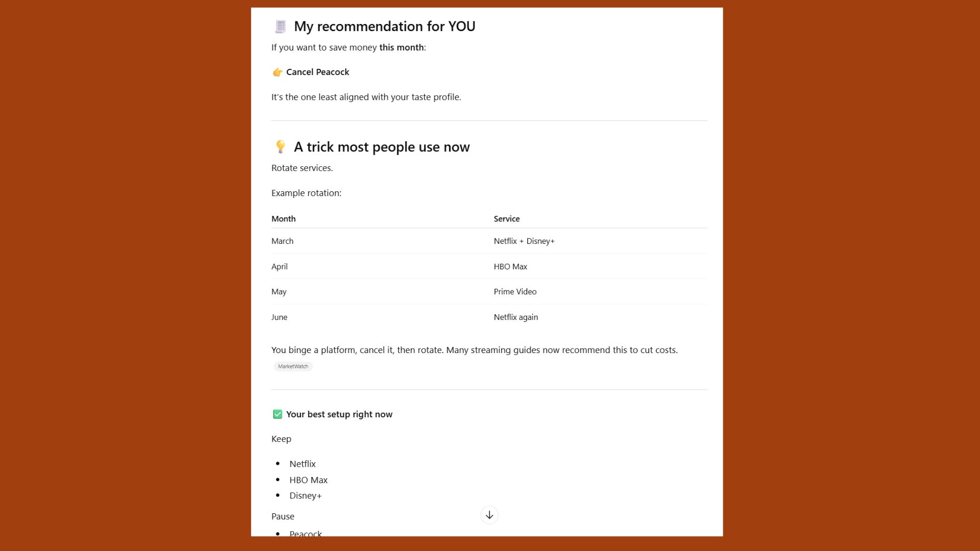Select the Disney+ item under Keep

point(305,495)
